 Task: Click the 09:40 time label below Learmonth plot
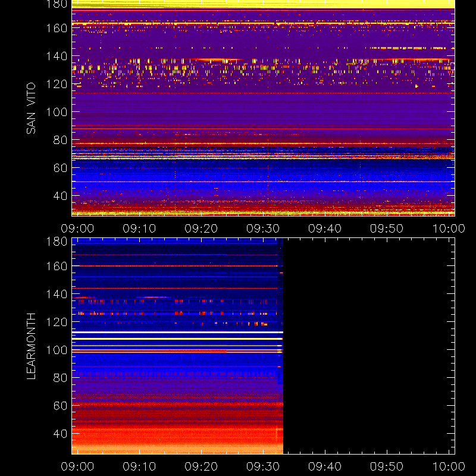pos(325,466)
